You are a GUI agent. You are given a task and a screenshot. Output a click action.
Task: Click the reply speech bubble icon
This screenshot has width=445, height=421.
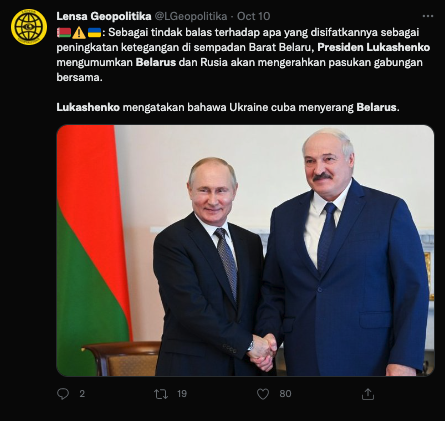click(x=63, y=394)
